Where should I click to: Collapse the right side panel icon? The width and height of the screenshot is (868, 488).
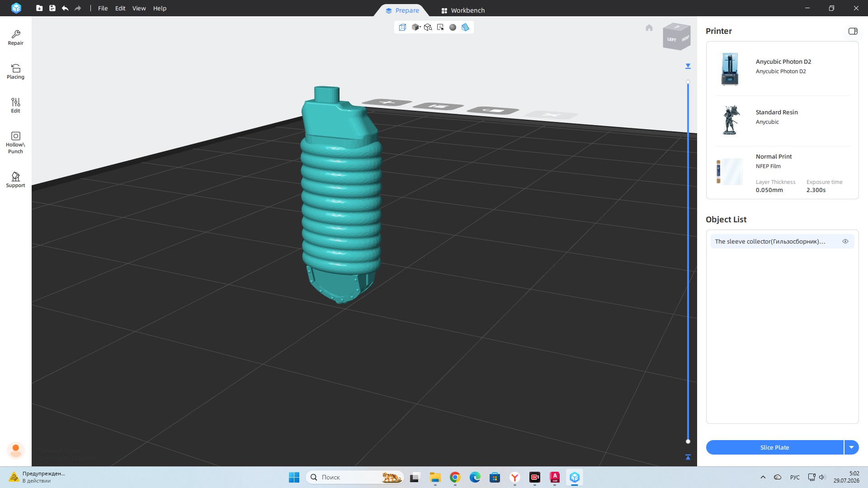tap(853, 31)
